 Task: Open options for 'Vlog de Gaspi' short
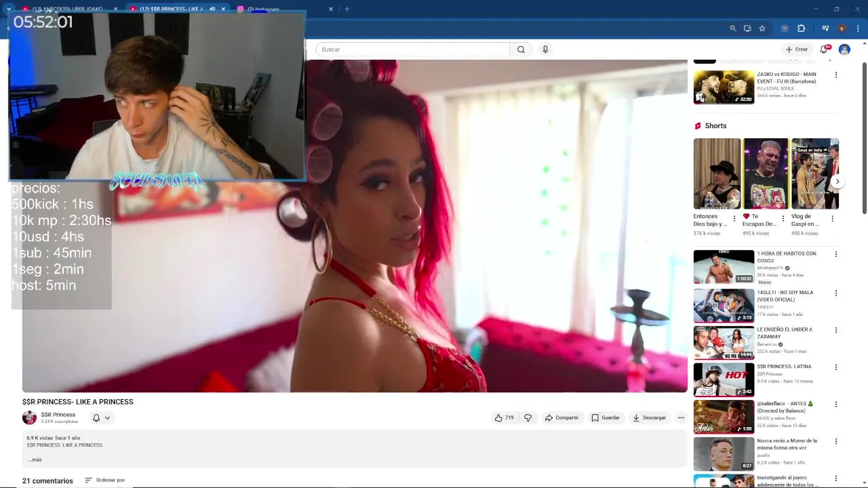832,219
